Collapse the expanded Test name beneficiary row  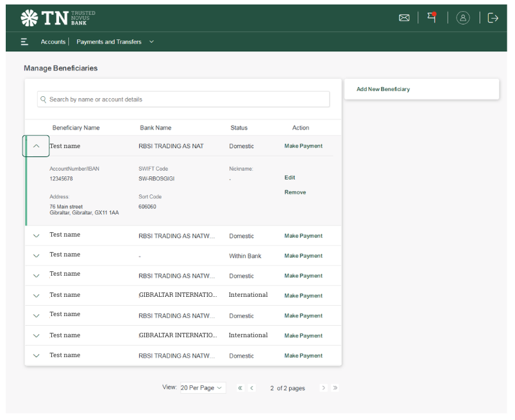coord(36,146)
